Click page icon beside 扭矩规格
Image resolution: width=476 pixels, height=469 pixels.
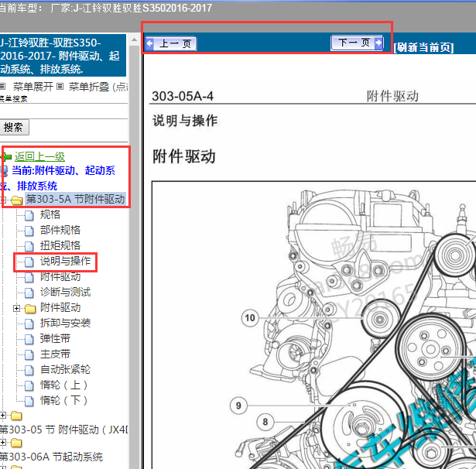(29, 246)
